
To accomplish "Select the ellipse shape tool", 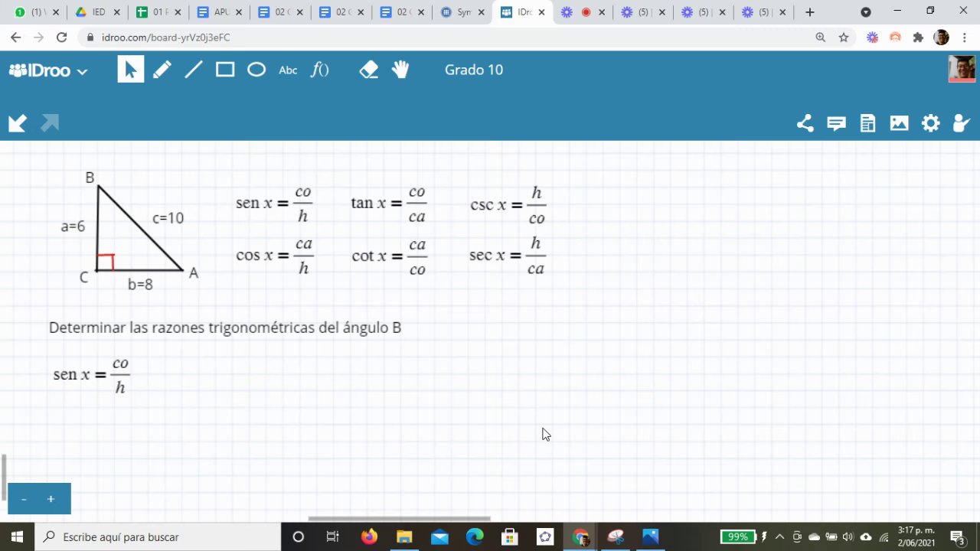I will coord(256,70).
